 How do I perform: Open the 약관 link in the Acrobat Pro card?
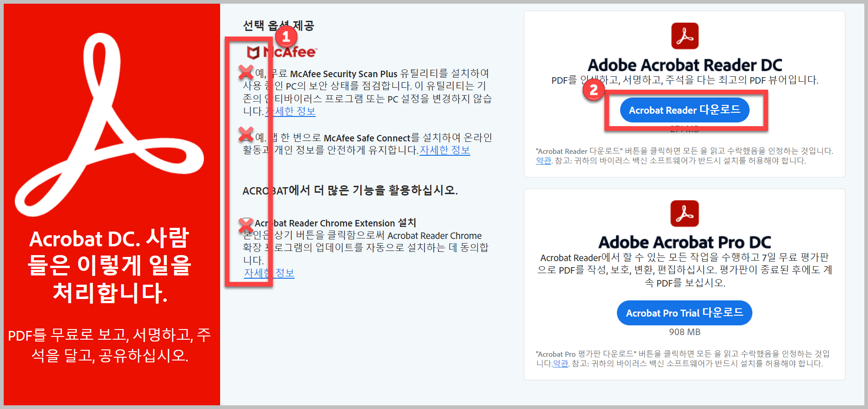(560, 364)
